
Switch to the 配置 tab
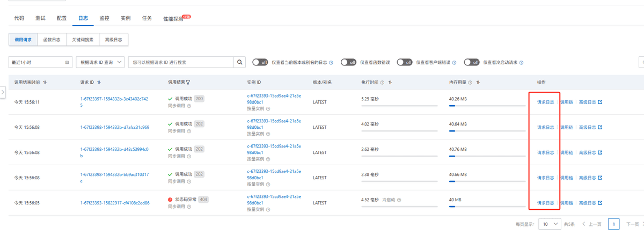[x=62, y=18]
